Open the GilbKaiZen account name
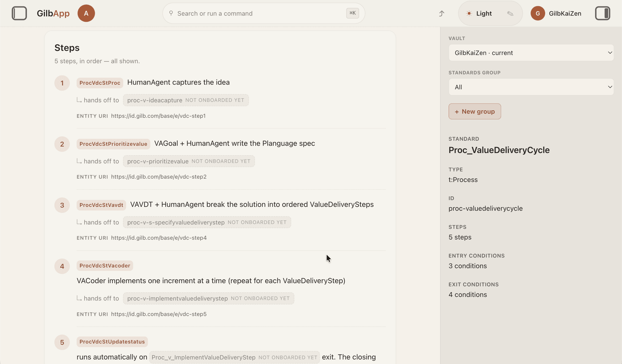 point(565,13)
